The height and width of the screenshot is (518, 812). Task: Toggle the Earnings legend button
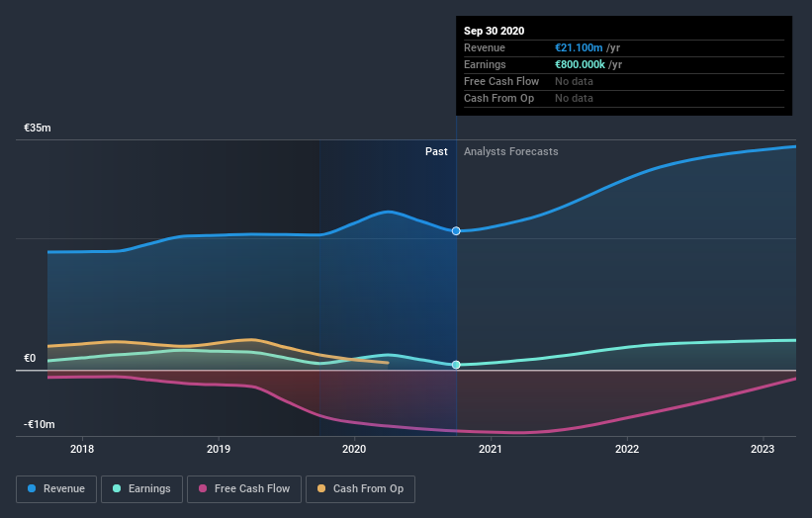pos(141,489)
